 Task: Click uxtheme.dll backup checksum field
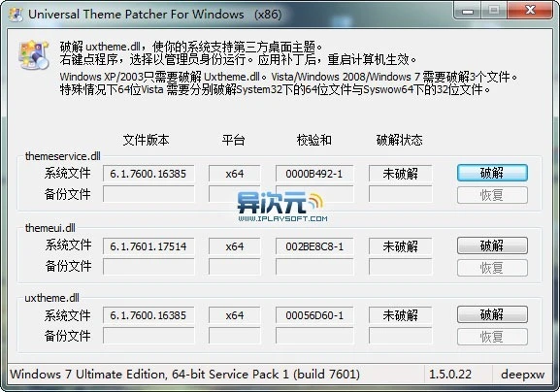coord(314,336)
